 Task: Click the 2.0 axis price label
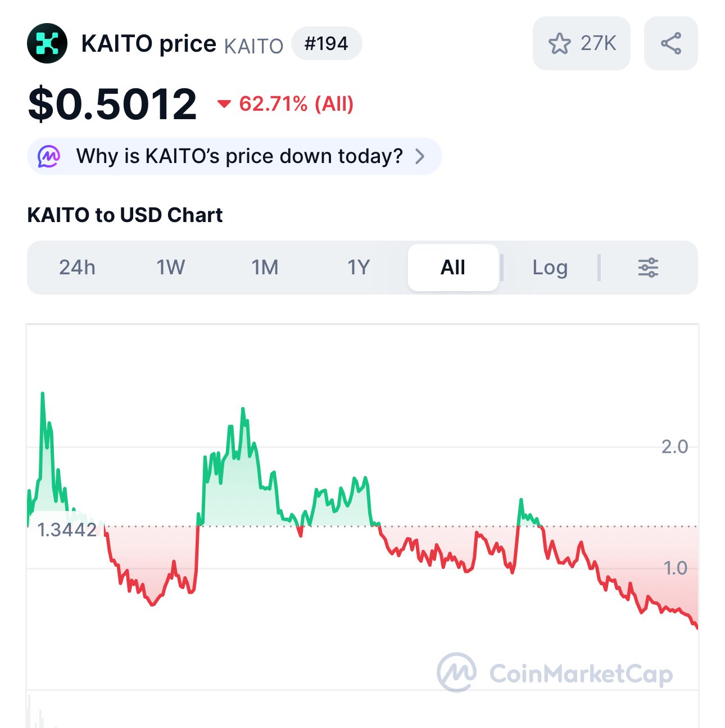(x=674, y=447)
